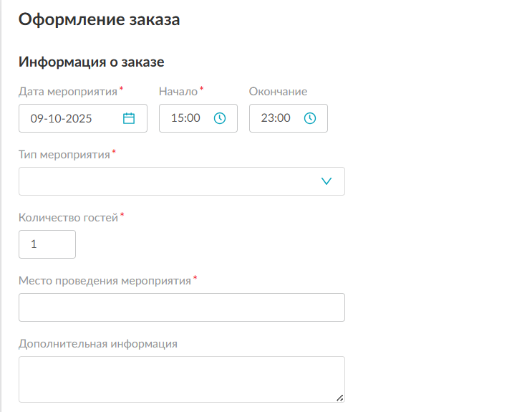This screenshot has height=412, width=532.
Task: Click the clock icon in Начало field
Action: click(x=220, y=119)
